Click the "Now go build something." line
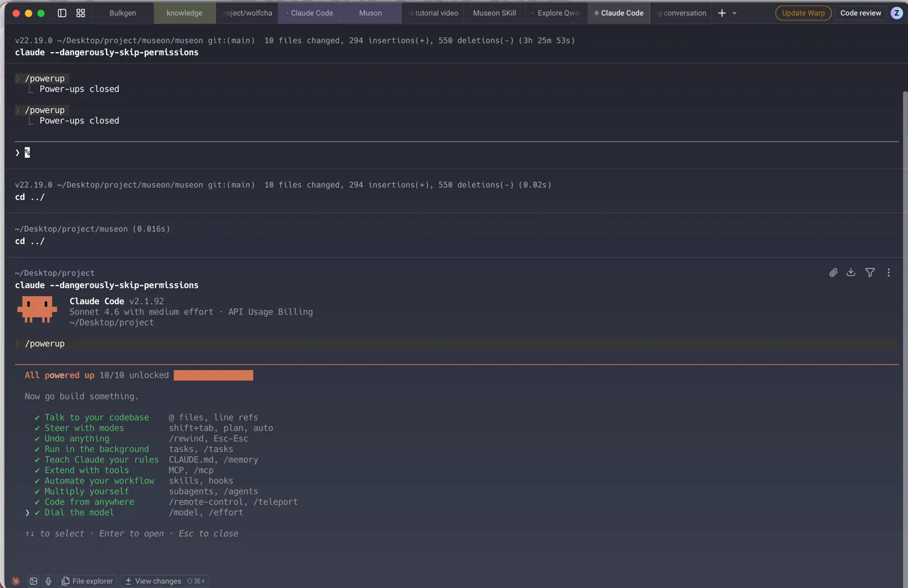Image resolution: width=908 pixels, height=588 pixels. click(x=82, y=397)
